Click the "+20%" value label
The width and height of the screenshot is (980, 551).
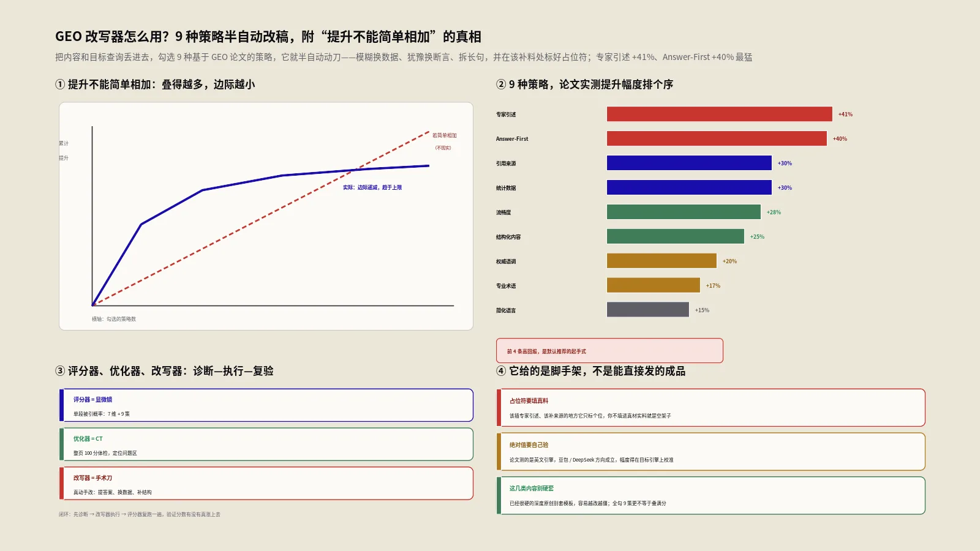729,261
